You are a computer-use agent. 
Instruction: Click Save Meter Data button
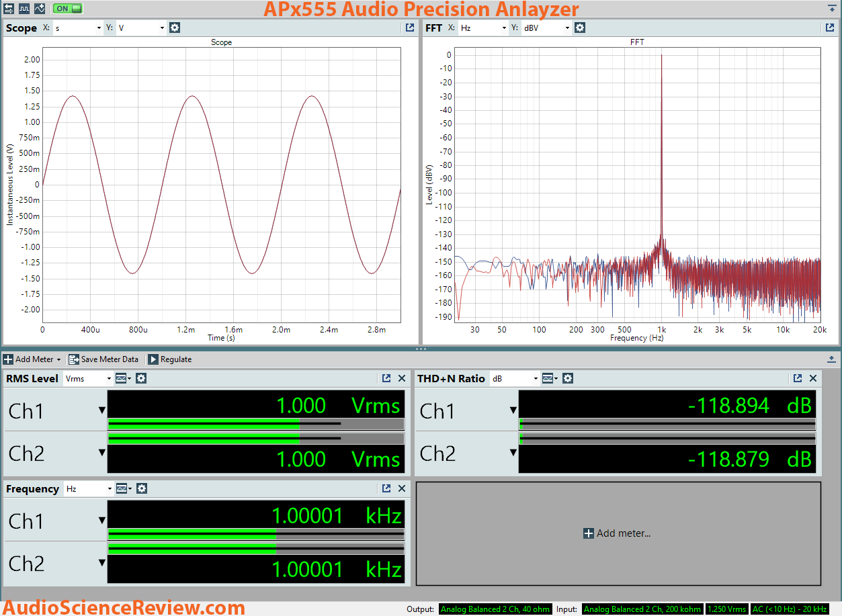click(103, 359)
